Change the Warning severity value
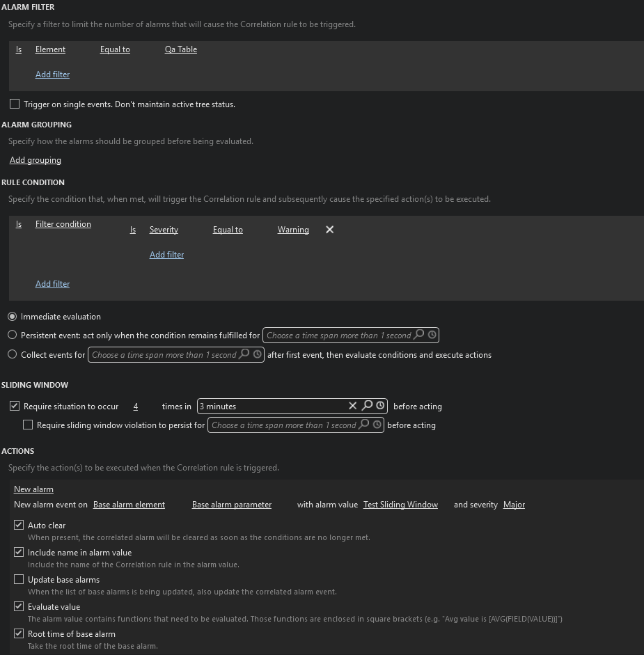 (293, 230)
